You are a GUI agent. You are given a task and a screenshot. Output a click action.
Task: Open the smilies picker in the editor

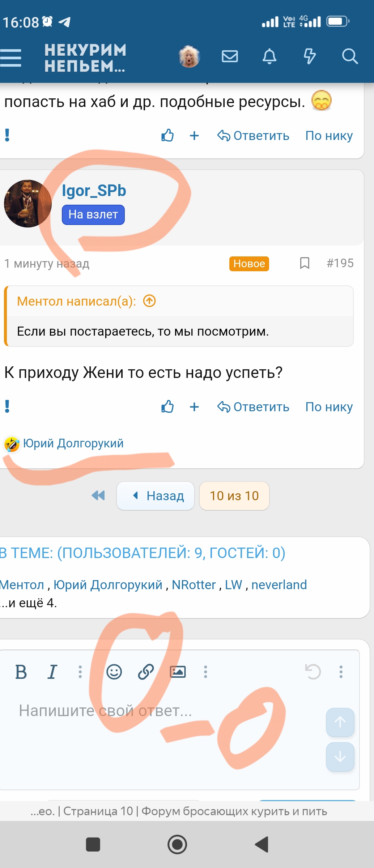coord(114,672)
